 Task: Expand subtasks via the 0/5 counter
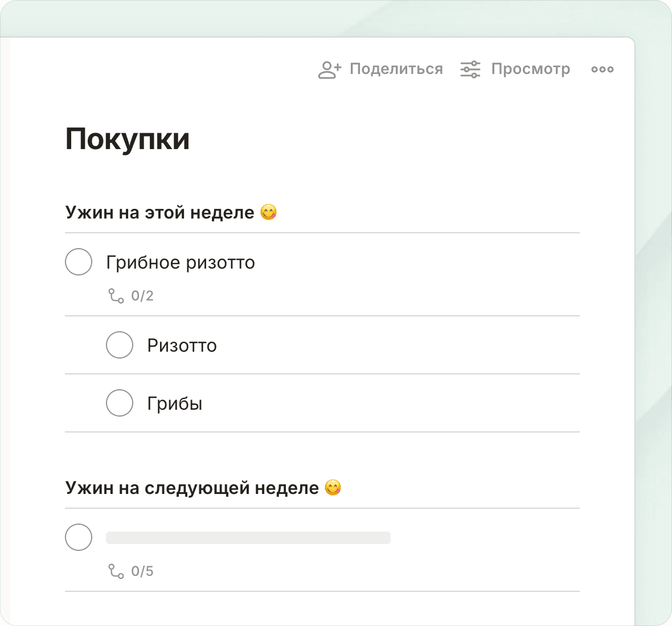142,571
